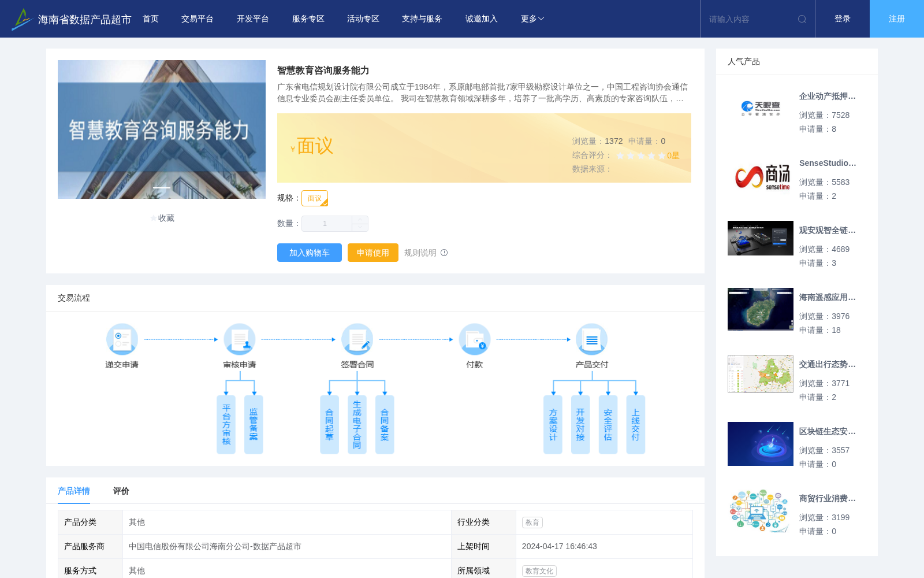
Task: Open the 商汤 sensetime logo thumbnail
Action: (761, 177)
